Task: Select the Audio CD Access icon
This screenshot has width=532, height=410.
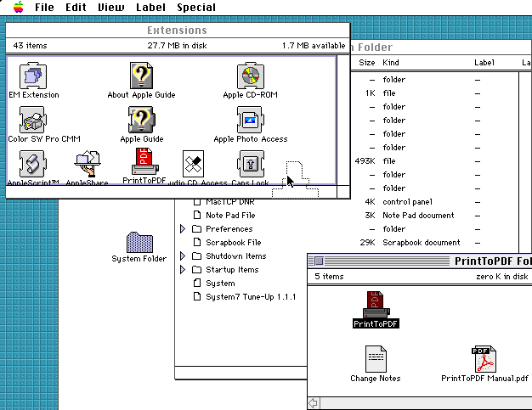Action: point(193,164)
